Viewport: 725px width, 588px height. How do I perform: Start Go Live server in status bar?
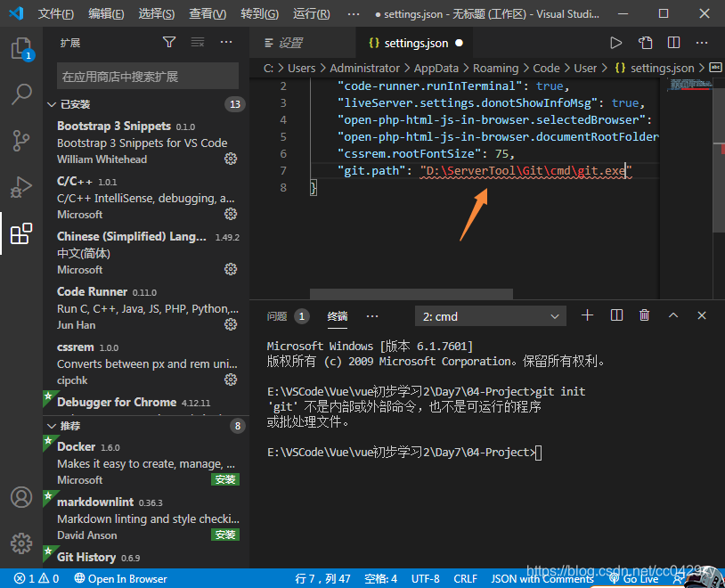tap(633, 579)
